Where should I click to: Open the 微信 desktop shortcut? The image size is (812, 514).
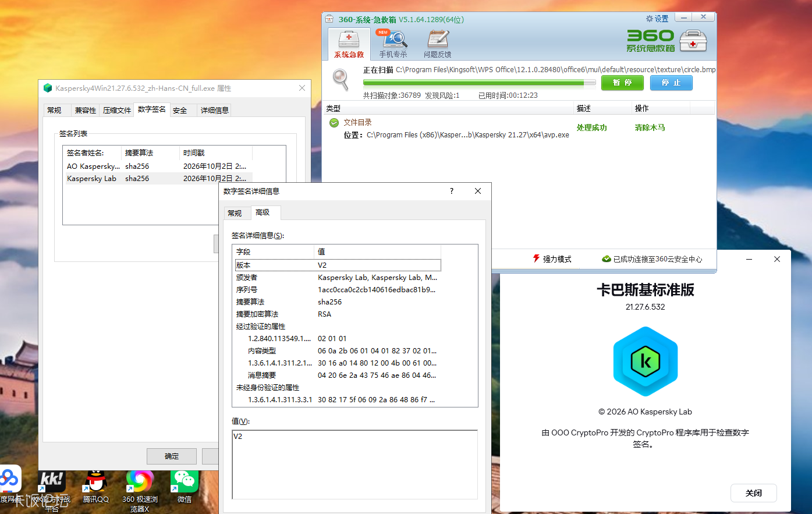point(185,487)
